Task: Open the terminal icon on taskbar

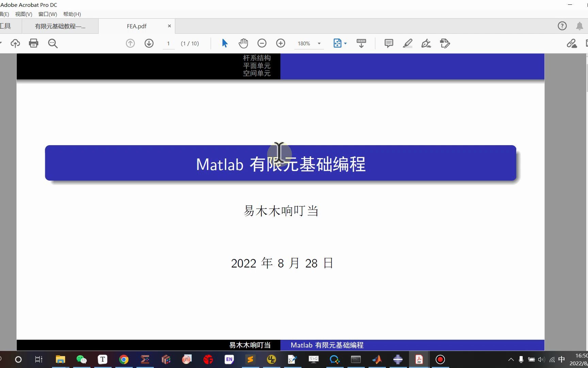Action: pos(356,359)
